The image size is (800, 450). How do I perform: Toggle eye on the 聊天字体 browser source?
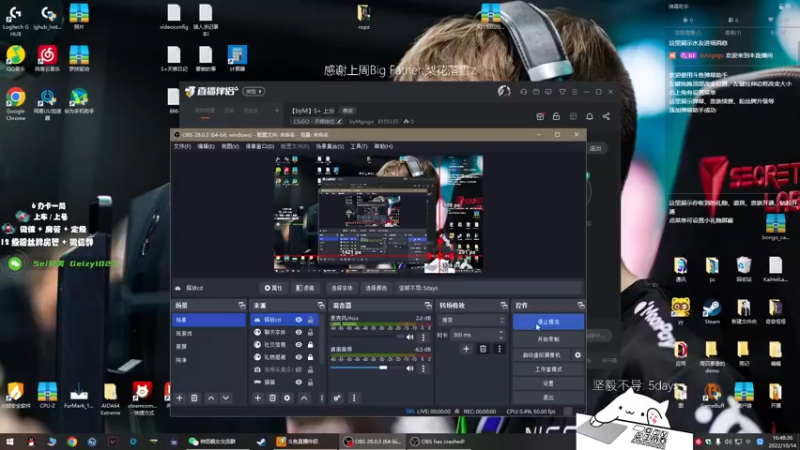coord(298,332)
